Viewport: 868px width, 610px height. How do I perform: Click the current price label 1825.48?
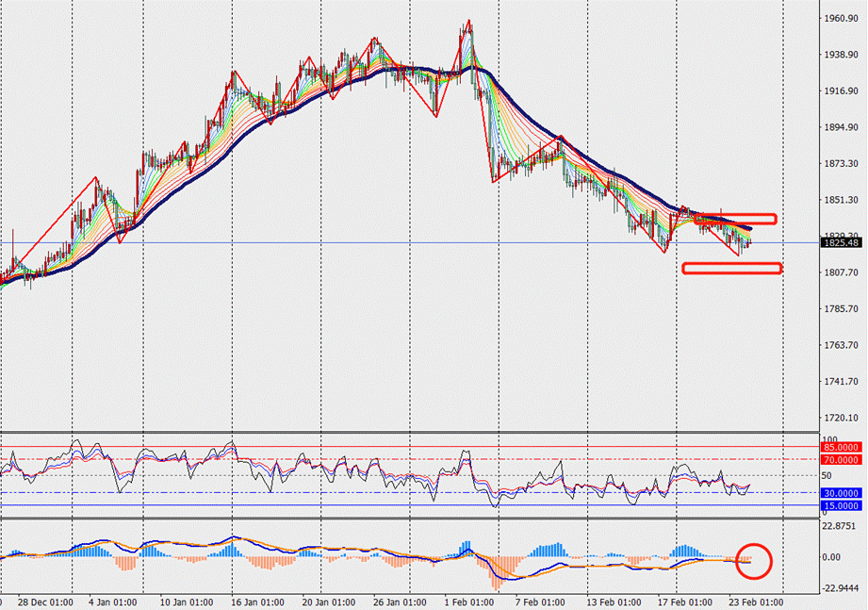coord(843,243)
